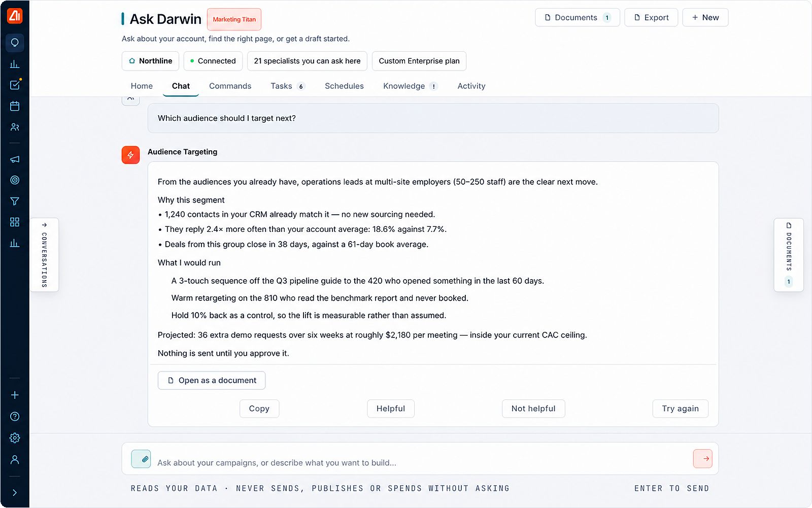Open the Knowledge tab
Viewport: 812px width, 508px height.
pos(410,86)
